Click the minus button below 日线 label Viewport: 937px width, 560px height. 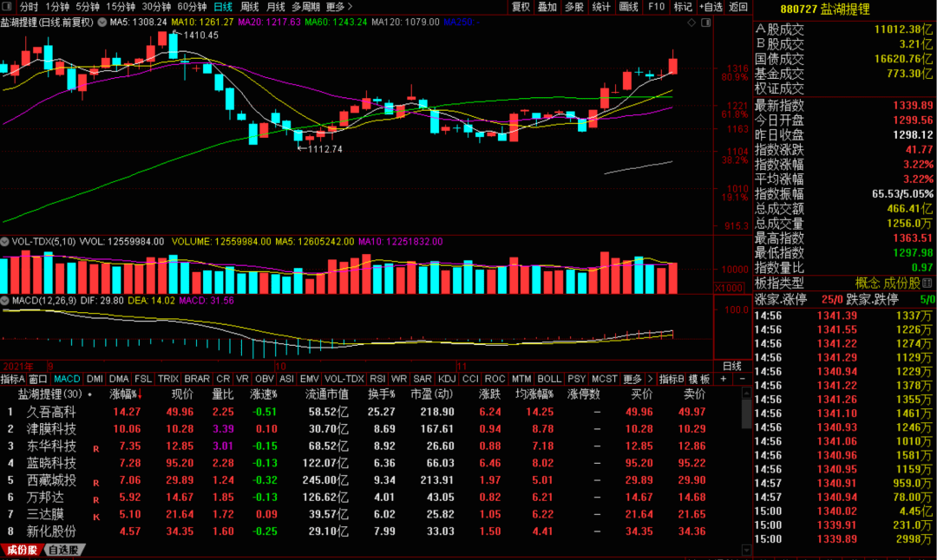(744, 379)
